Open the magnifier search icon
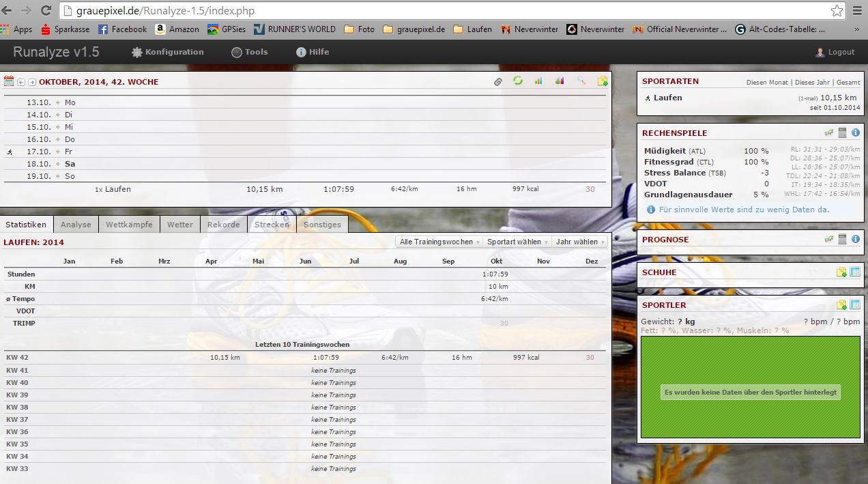The height and width of the screenshot is (484, 868). 581,81
